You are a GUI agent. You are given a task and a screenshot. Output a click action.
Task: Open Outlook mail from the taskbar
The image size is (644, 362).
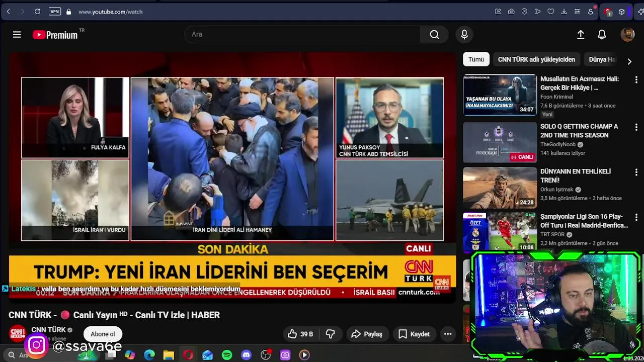(x=207, y=355)
